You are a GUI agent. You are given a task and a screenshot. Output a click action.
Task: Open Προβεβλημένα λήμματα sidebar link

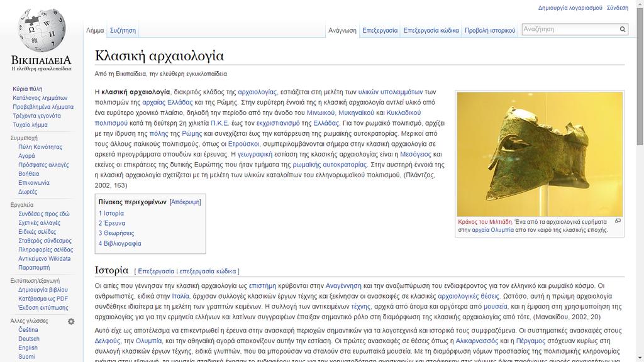click(x=43, y=107)
